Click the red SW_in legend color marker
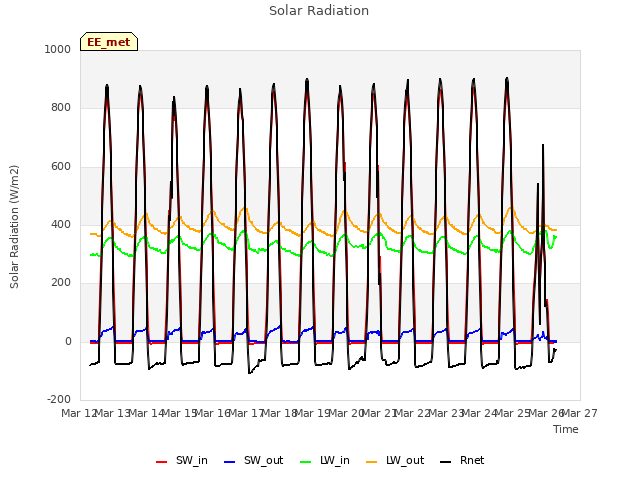 pyautogui.click(x=162, y=462)
